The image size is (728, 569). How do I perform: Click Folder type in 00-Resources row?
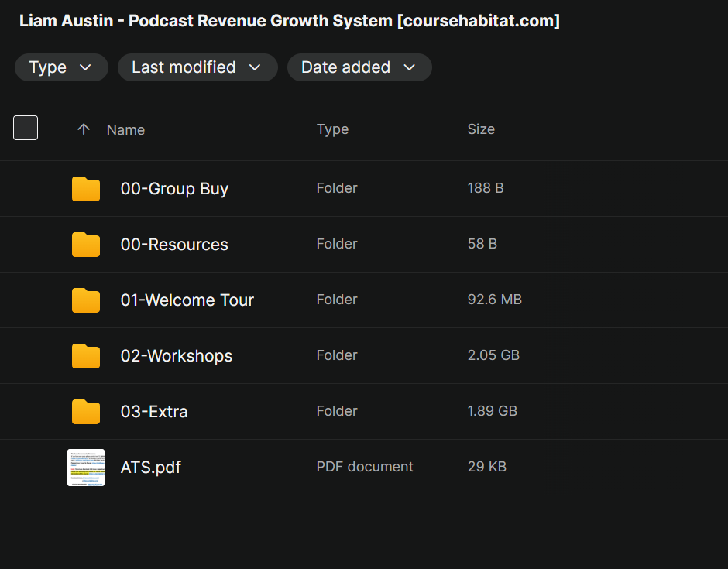337,244
